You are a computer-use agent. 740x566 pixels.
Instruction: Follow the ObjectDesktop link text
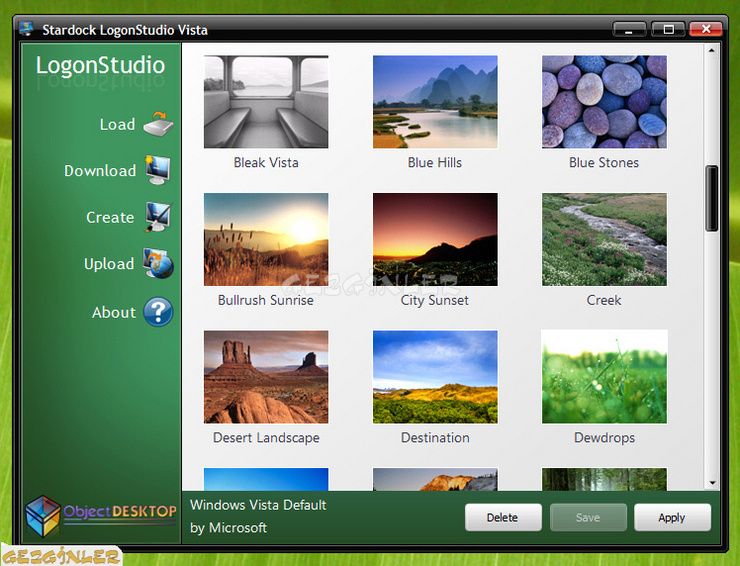point(120,511)
